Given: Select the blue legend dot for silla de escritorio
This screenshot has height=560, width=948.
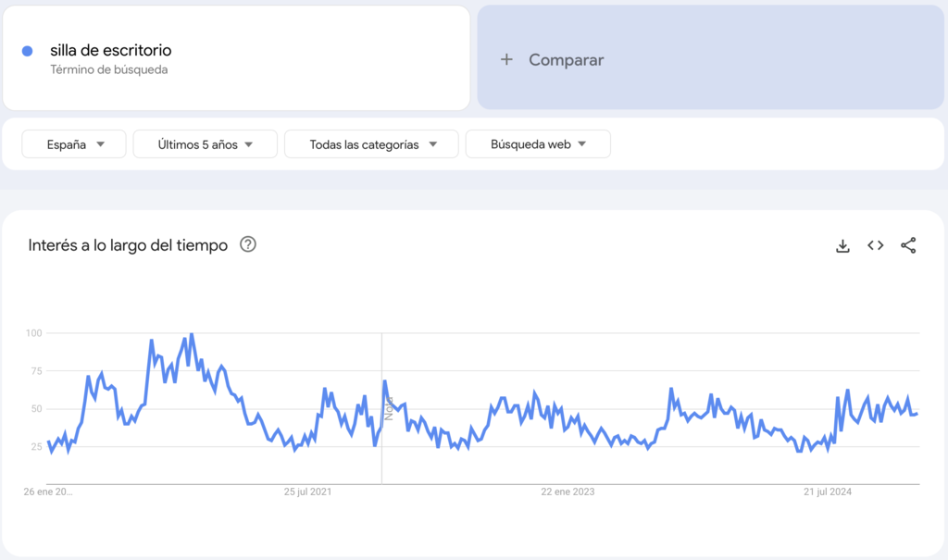Looking at the screenshot, I should click(x=27, y=50).
